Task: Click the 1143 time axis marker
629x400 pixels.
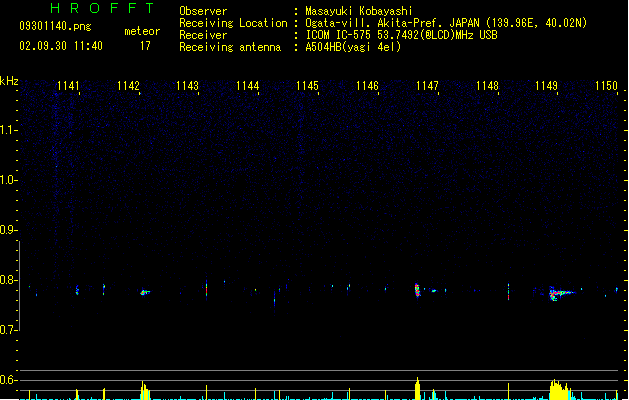Action: (x=188, y=86)
